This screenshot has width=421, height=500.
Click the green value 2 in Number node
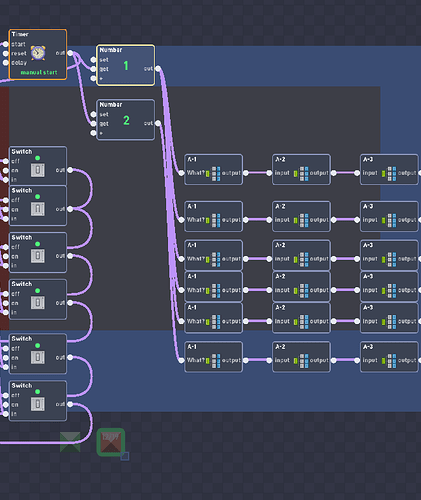click(126, 120)
